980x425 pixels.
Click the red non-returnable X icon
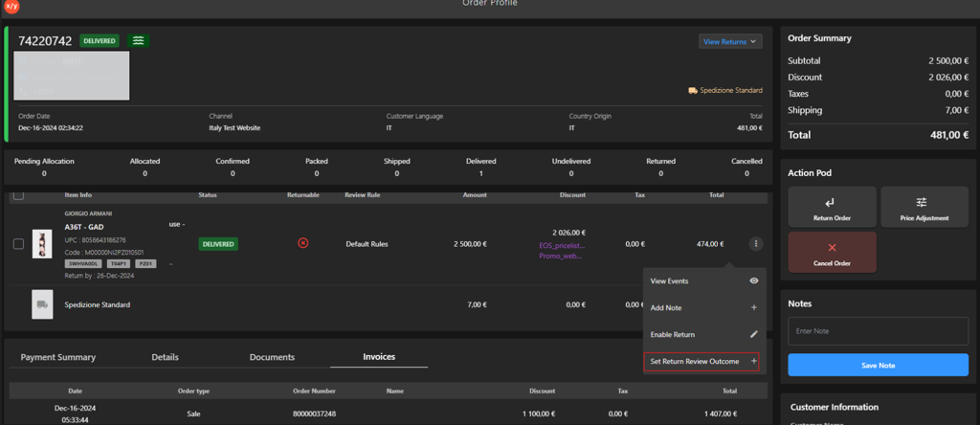pyautogui.click(x=303, y=243)
